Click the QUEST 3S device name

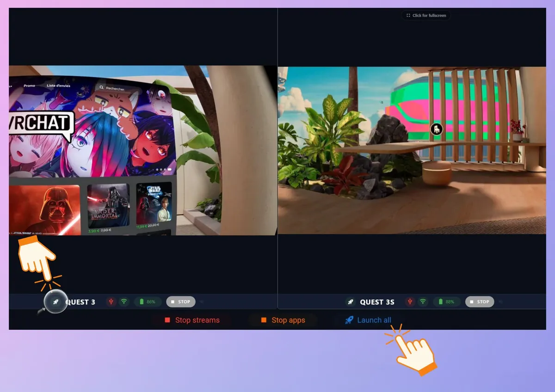tap(377, 302)
